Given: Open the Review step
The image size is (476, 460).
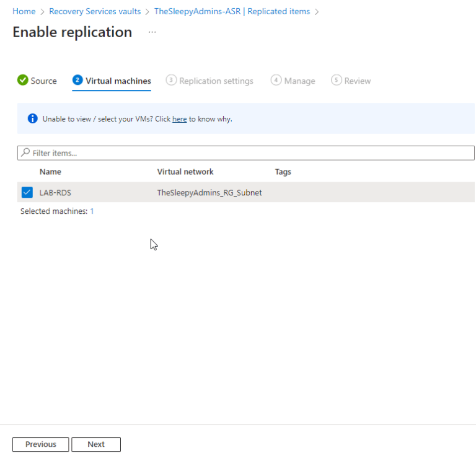Looking at the screenshot, I should point(357,81).
